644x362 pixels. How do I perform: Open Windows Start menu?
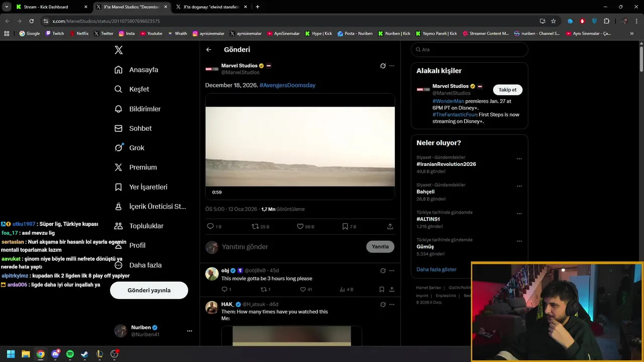[x=11, y=354]
